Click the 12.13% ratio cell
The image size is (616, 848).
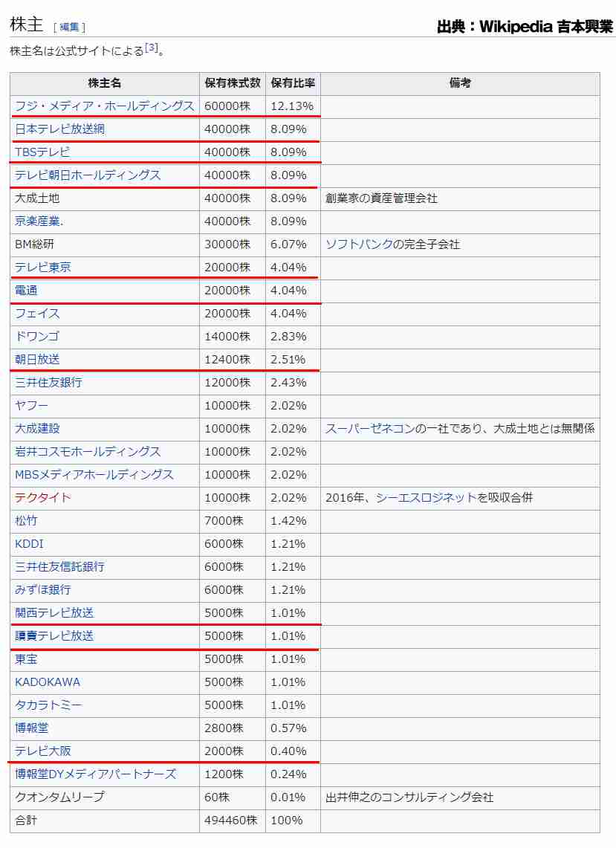pyautogui.click(x=293, y=106)
